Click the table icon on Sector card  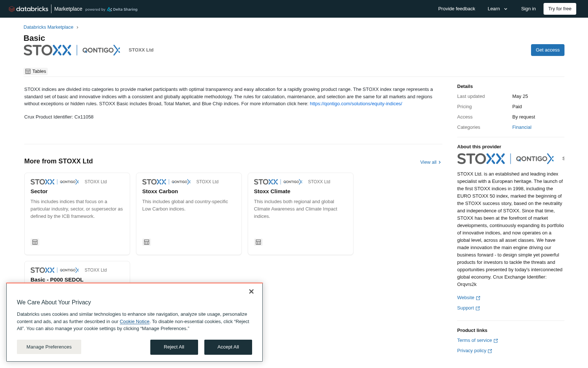tap(35, 242)
